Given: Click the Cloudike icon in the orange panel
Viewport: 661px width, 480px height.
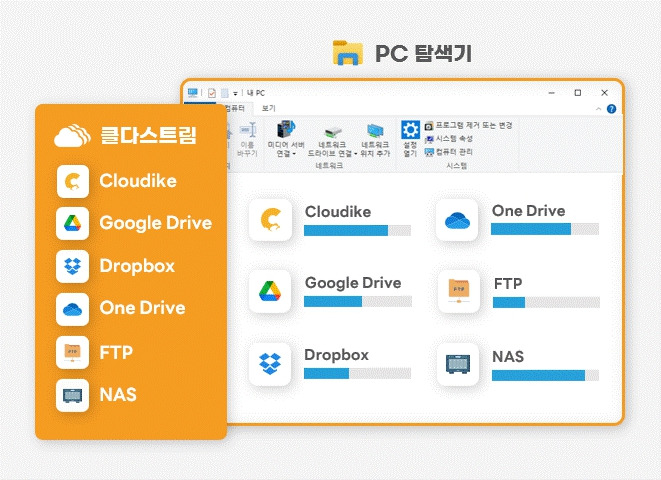Looking at the screenshot, I should pos(73,182).
